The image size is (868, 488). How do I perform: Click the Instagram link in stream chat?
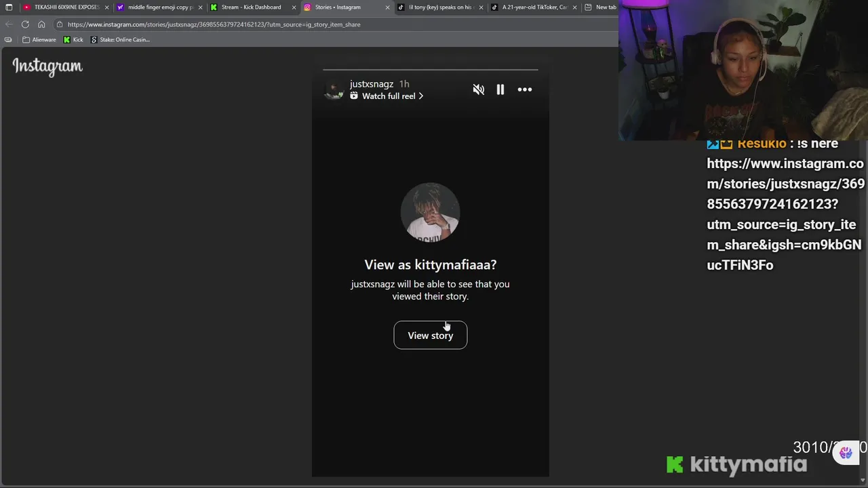pyautogui.click(x=785, y=214)
